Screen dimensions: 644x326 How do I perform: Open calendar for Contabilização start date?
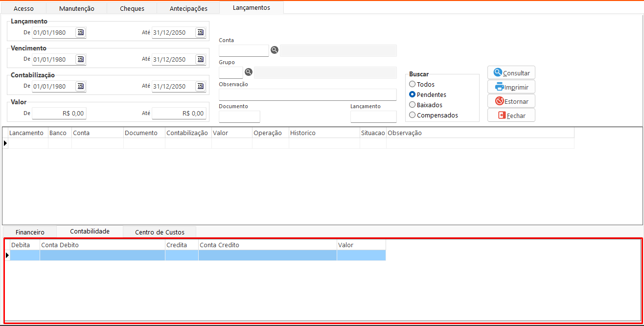coord(81,86)
